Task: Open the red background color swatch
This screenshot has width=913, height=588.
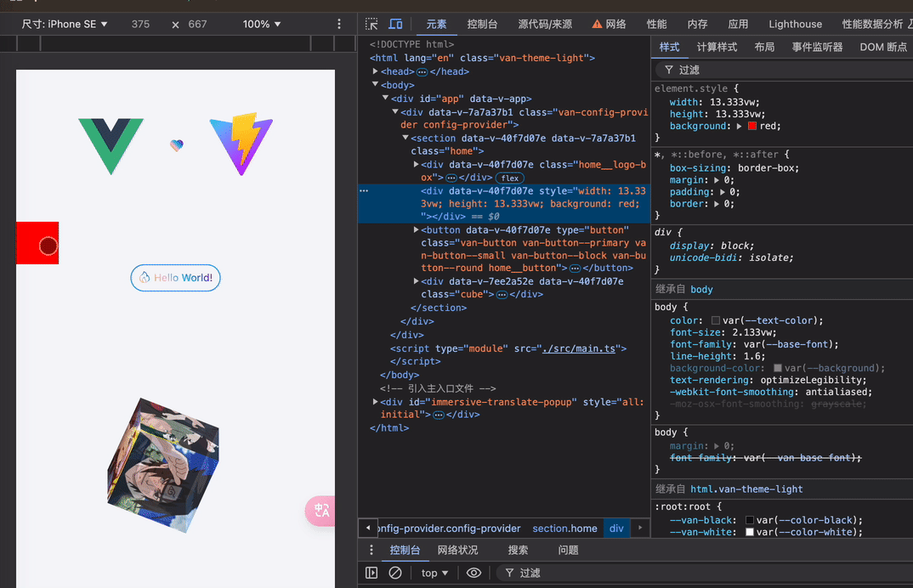Action: [751, 126]
